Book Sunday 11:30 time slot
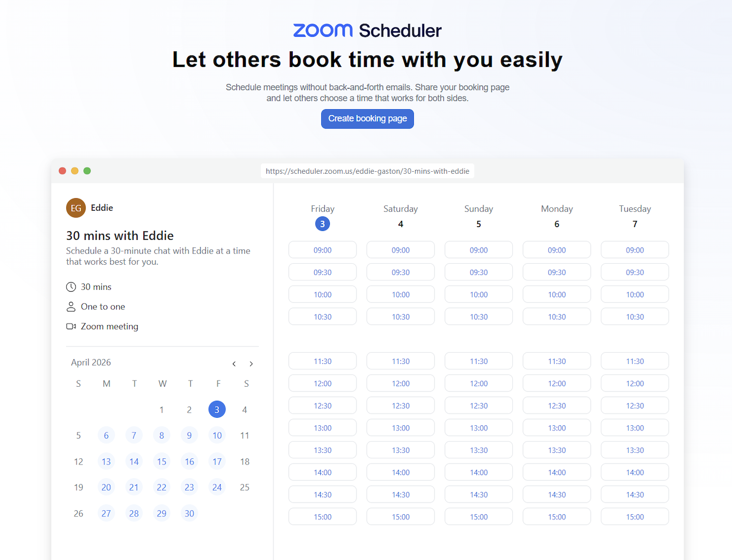Screen dimensions: 732x560 pyautogui.click(x=479, y=361)
